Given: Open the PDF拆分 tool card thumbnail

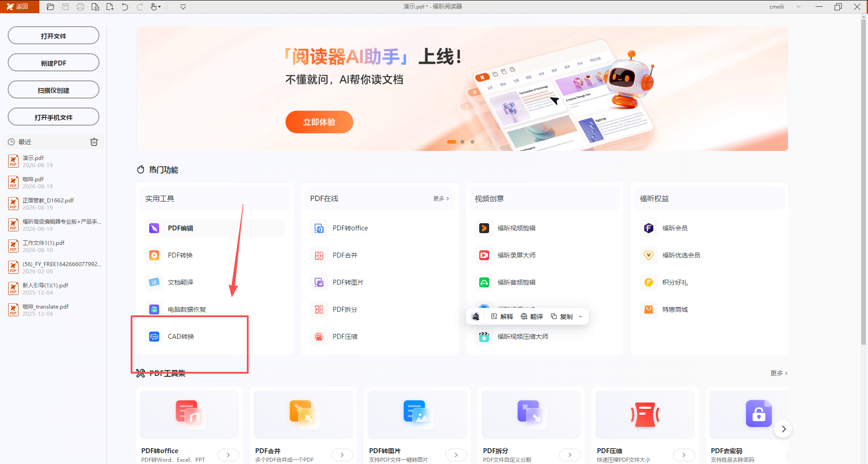Looking at the screenshot, I should 531,415.
